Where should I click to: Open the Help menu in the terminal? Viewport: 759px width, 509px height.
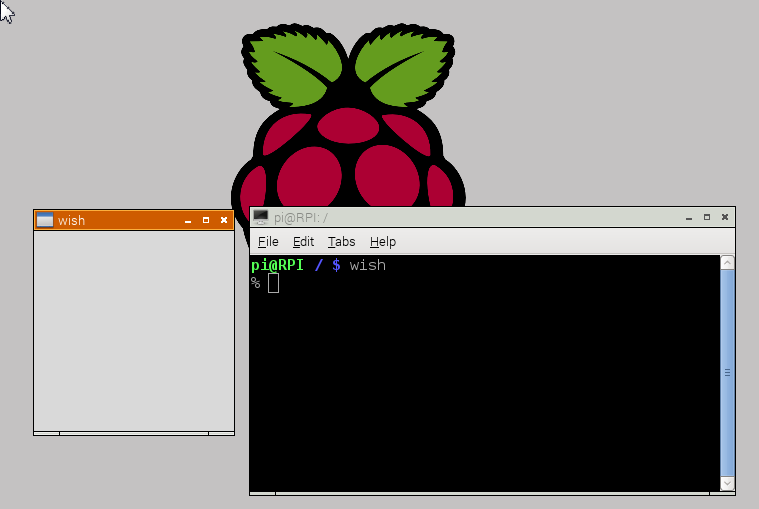point(383,242)
